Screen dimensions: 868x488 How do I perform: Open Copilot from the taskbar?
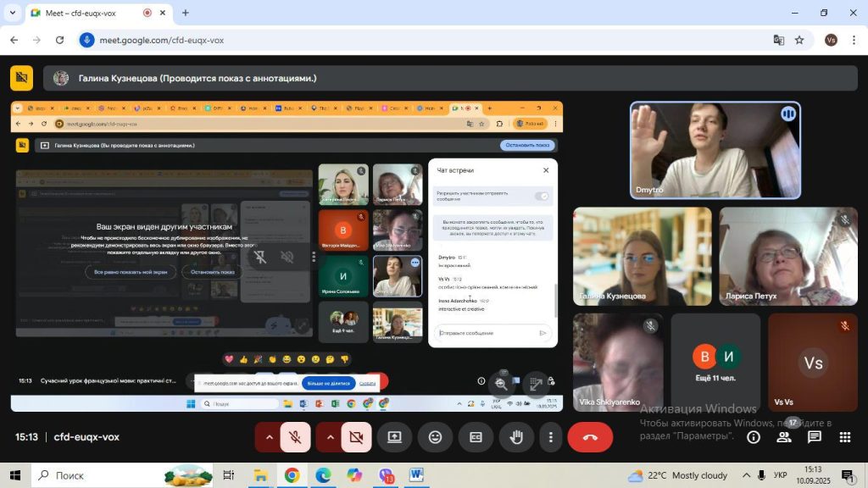[354, 475]
